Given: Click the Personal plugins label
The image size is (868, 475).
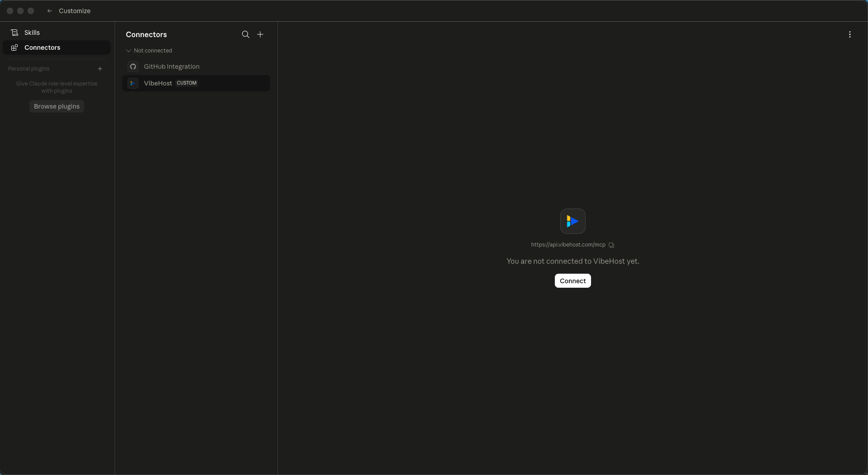Looking at the screenshot, I should 29,69.
